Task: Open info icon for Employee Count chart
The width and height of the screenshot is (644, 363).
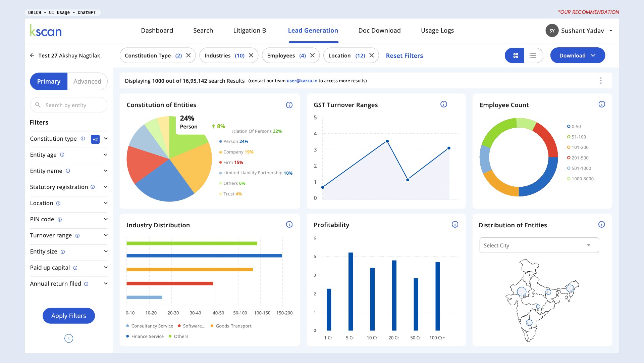Action: click(602, 104)
